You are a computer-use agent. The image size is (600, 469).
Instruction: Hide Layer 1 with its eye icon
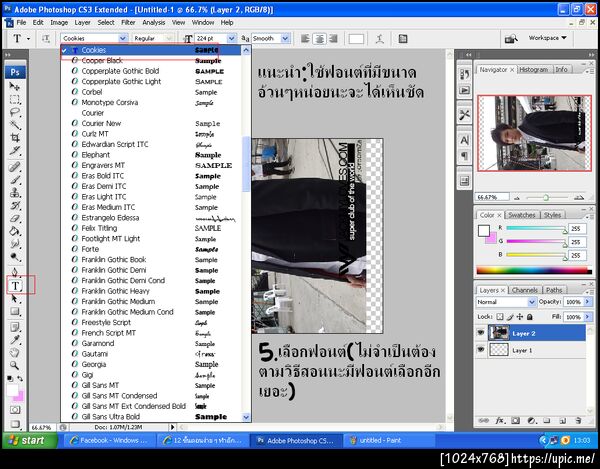(x=481, y=350)
